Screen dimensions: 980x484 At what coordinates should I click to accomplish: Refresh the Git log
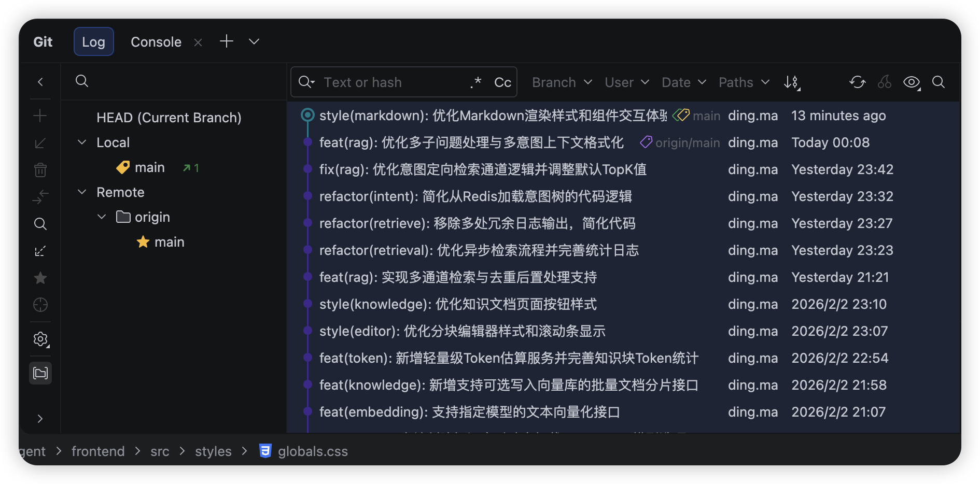857,82
